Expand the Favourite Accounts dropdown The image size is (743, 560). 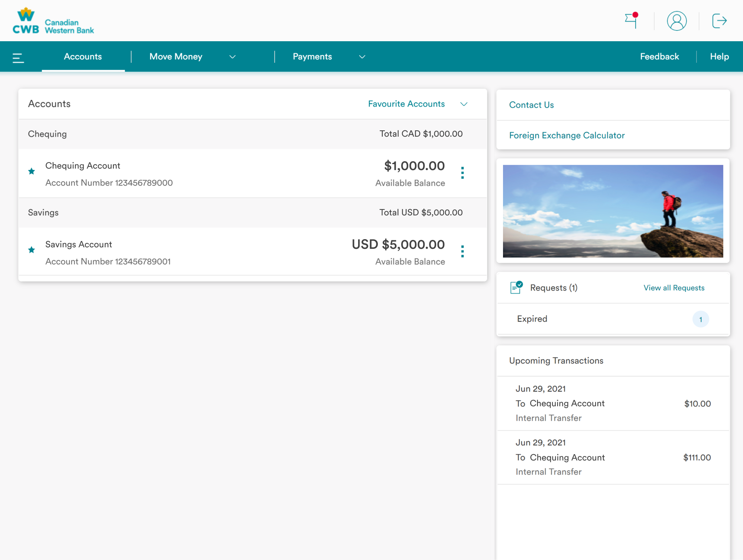tap(464, 104)
